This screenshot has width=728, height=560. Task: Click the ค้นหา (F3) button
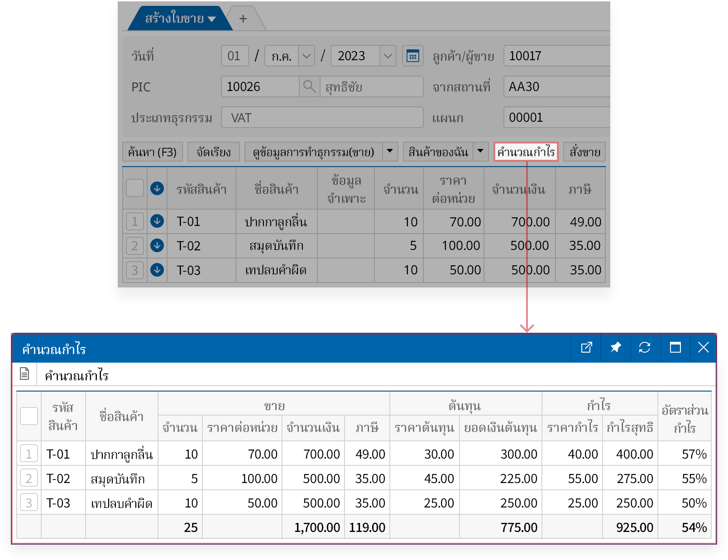[152, 152]
